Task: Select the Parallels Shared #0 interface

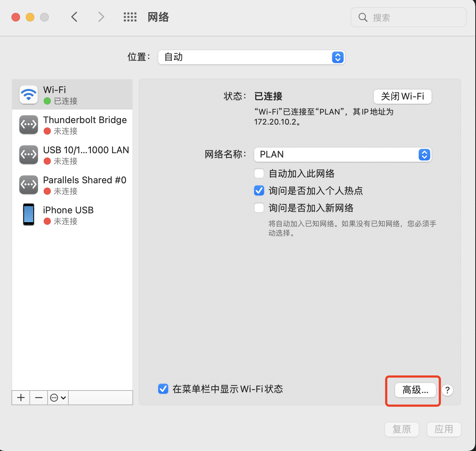Action: 72,185
